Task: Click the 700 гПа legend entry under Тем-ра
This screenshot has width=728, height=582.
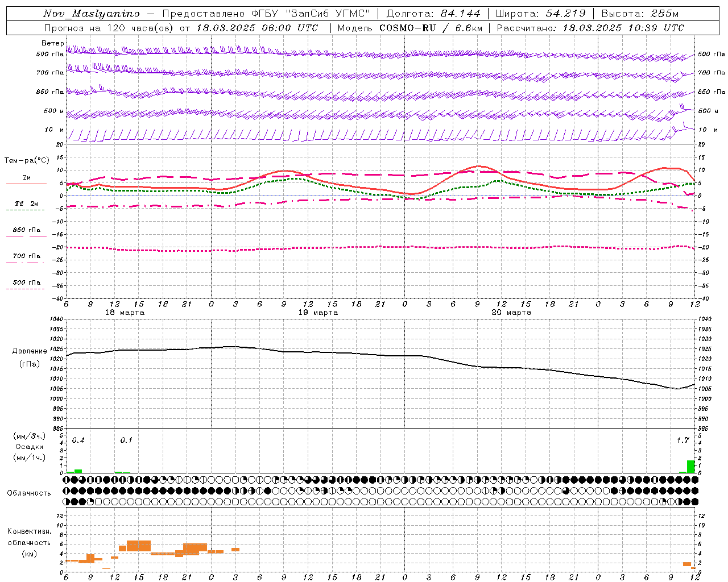Action: (x=26, y=256)
